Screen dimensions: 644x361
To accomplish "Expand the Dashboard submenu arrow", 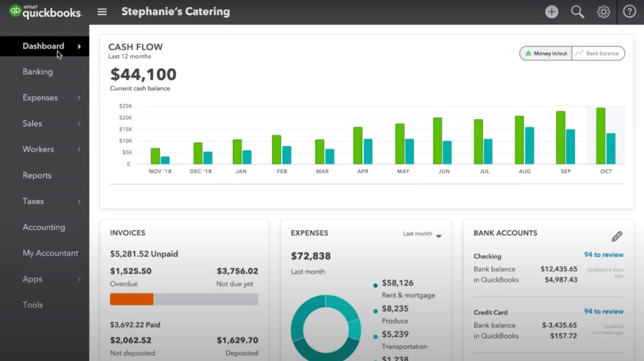I will [x=79, y=46].
